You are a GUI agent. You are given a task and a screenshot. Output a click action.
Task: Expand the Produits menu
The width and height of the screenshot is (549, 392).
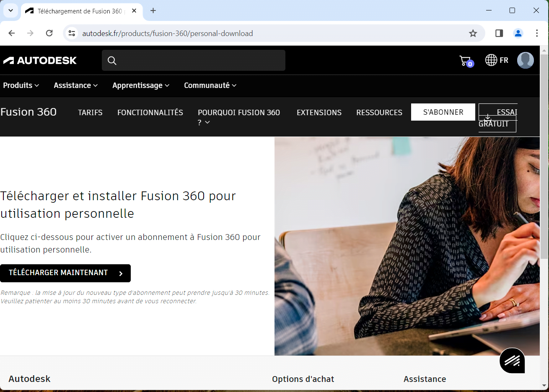pyautogui.click(x=21, y=85)
